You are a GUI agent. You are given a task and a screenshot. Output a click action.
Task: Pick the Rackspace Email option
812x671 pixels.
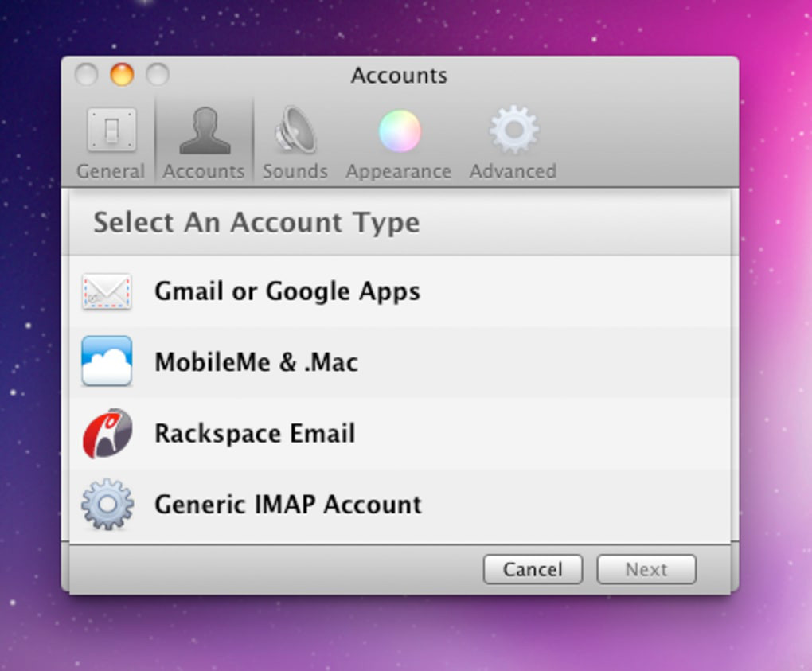(x=400, y=433)
